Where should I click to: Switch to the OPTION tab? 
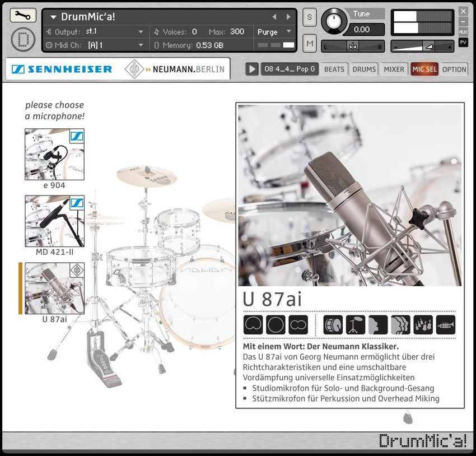[x=454, y=69]
